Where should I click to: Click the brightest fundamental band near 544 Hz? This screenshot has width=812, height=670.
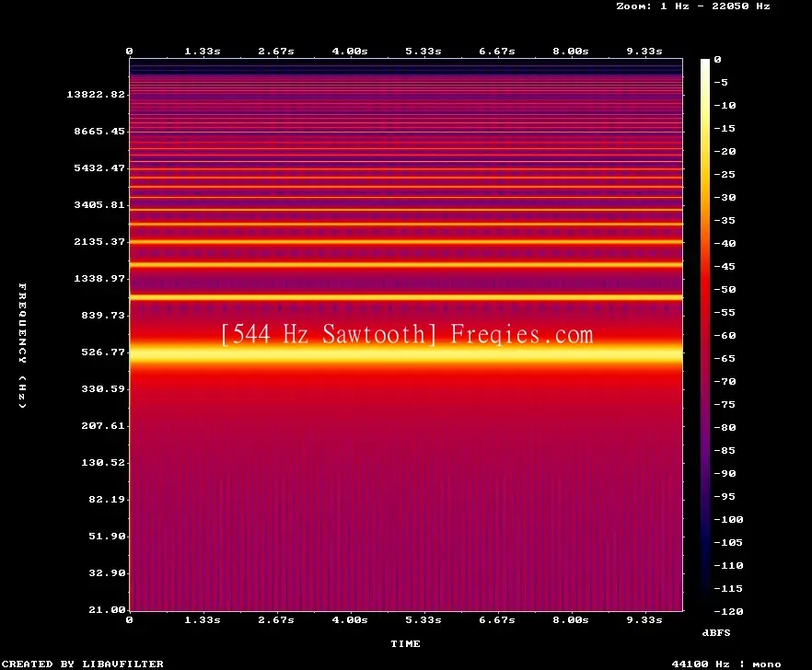click(406, 355)
